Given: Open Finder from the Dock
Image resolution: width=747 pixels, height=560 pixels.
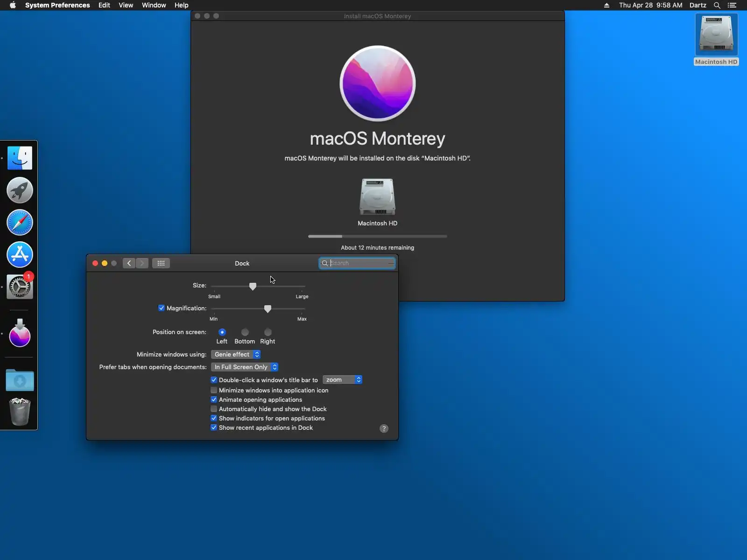Looking at the screenshot, I should (20, 158).
